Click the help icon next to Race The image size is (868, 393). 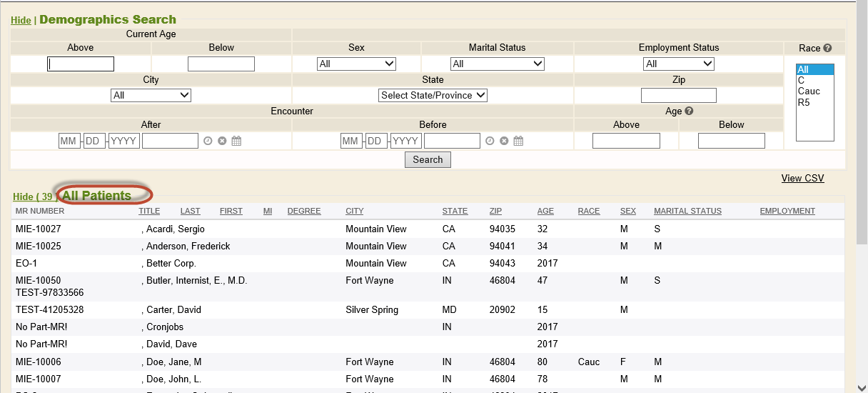[x=827, y=49]
